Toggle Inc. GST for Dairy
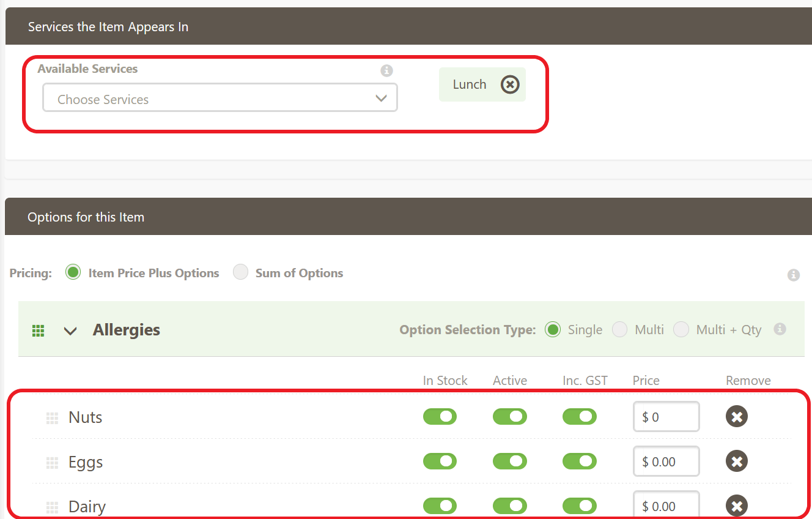The width and height of the screenshot is (812, 519). 579,506
